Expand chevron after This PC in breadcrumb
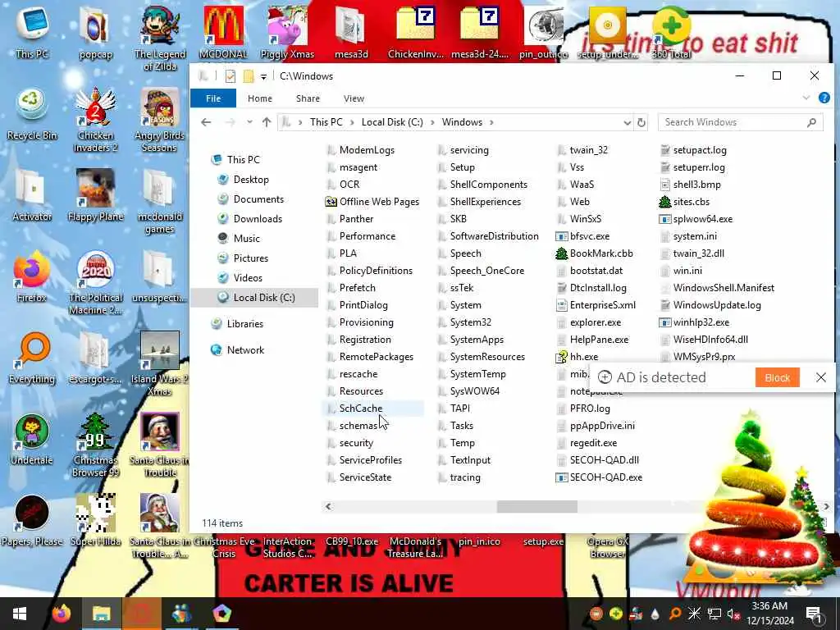840x630 pixels. tap(352, 122)
